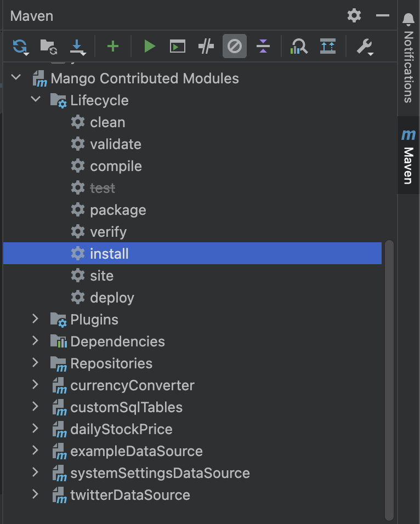
Task: Toggle Skip Tests mode button
Action: [x=235, y=46]
